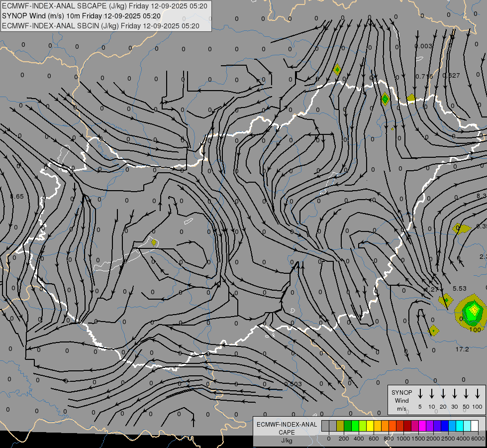
Task: Click the SBCAPE title line in header
Action: tap(104, 6)
